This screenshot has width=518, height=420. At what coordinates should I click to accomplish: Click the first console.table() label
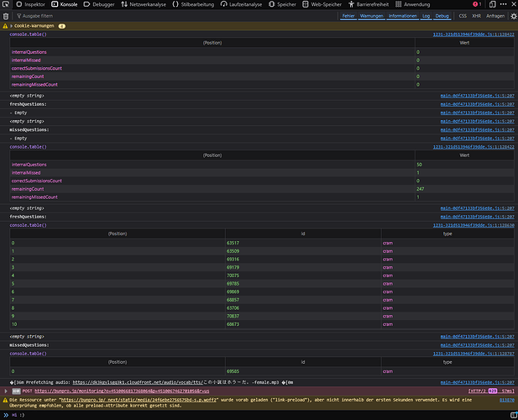click(x=28, y=34)
